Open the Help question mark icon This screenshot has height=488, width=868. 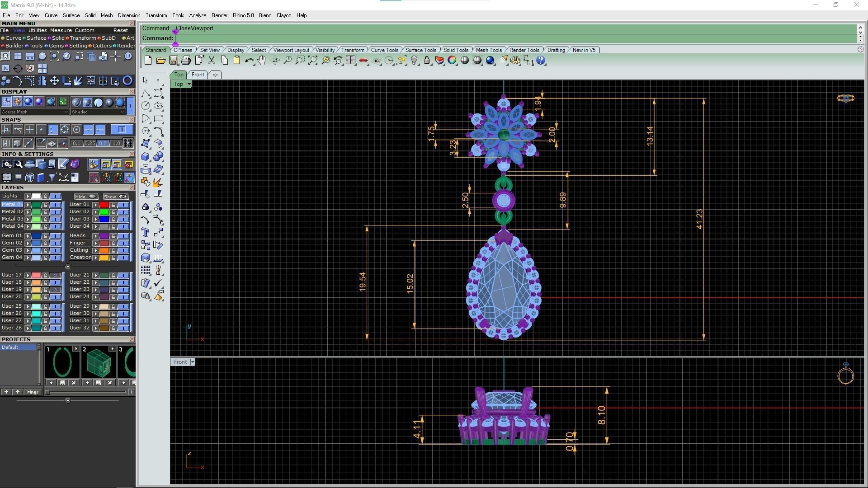(541, 61)
